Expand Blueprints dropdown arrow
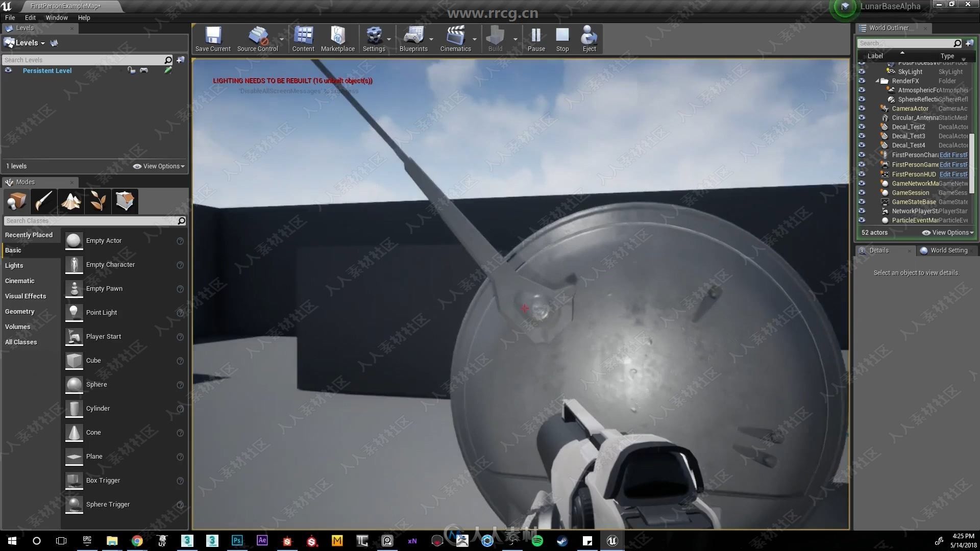 point(431,39)
